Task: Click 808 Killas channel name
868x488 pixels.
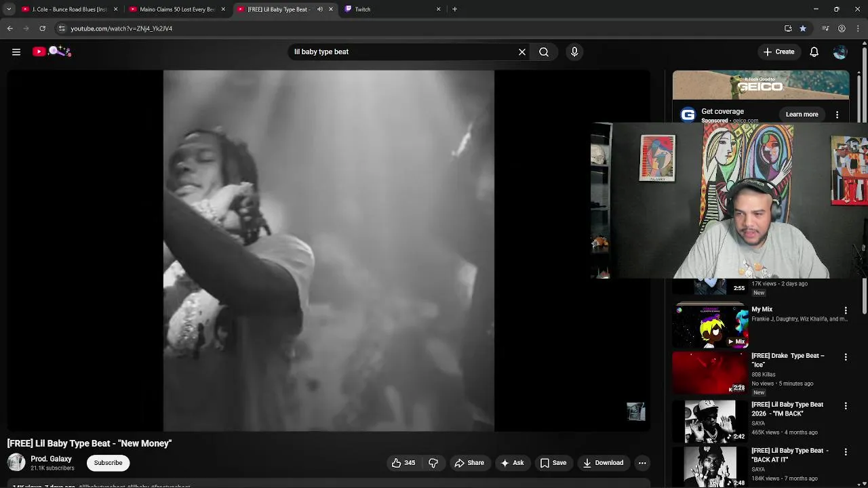Action: [x=763, y=374]
